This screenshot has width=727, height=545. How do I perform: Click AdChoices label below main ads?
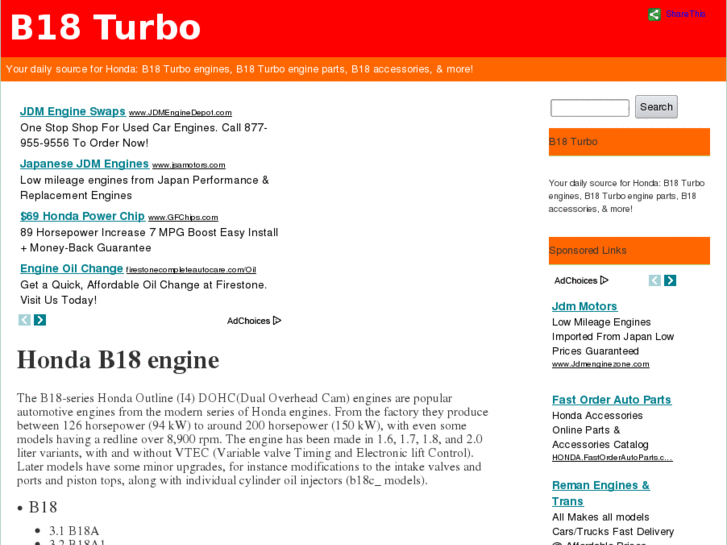pos(248,321)
